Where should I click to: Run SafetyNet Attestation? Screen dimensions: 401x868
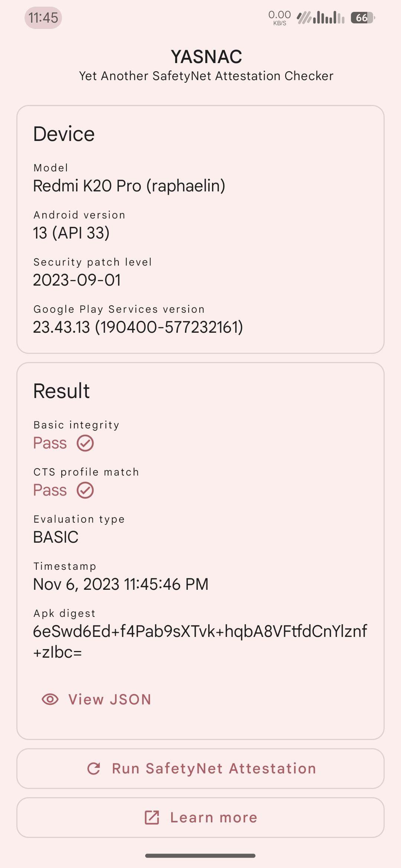(200, 768)
